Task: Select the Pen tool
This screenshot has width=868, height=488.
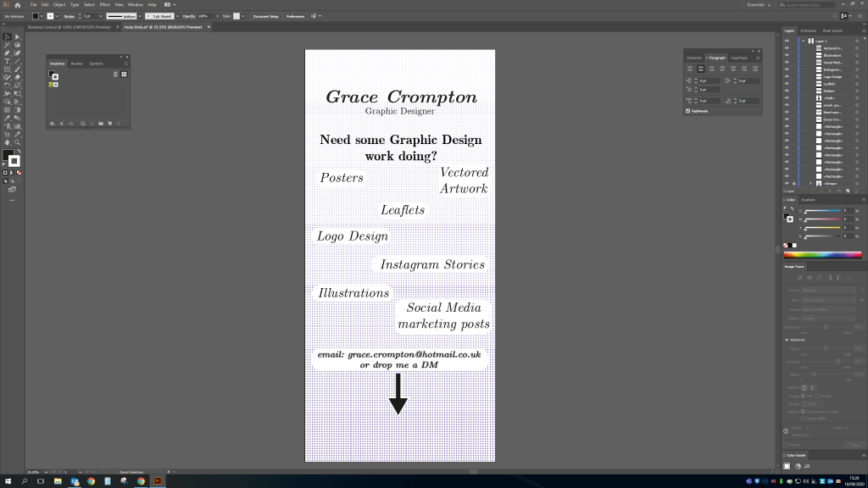Action: 7,53
